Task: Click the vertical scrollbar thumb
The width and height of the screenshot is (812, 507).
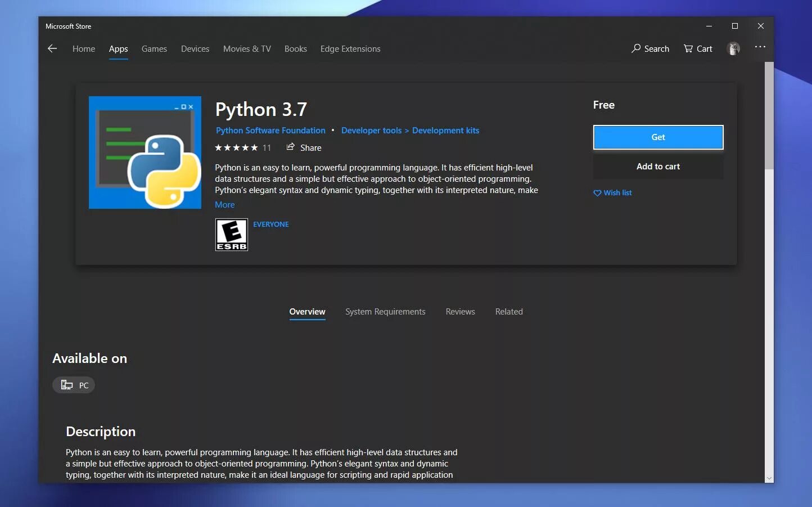Action: [x=769, y=115]
